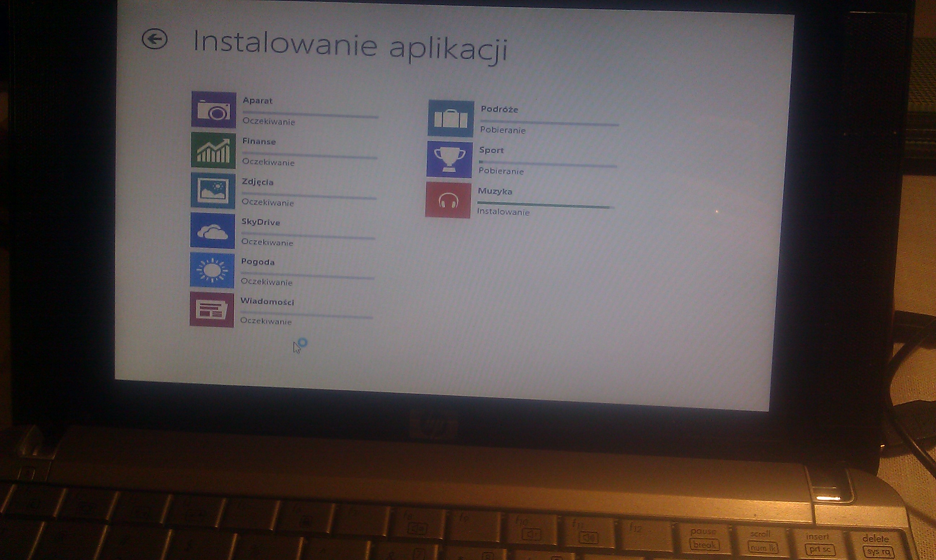Click the Zdjęcia photos tile
Viewport: 936px width, 560px height.
(213, 191)
